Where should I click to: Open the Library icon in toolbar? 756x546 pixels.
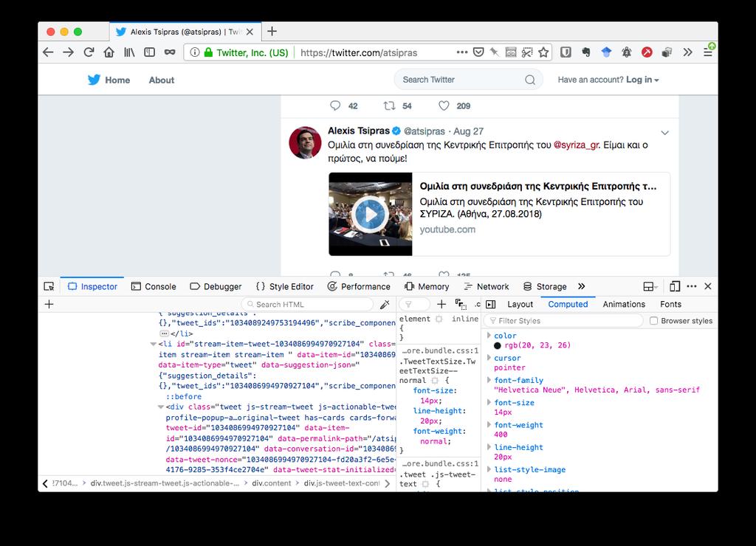click(x=129, y=52)
